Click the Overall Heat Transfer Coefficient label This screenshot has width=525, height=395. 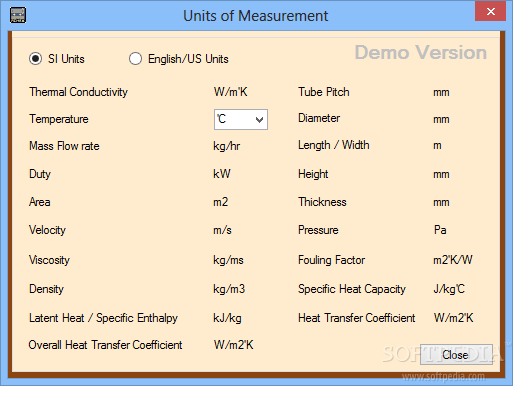(105, 345)
